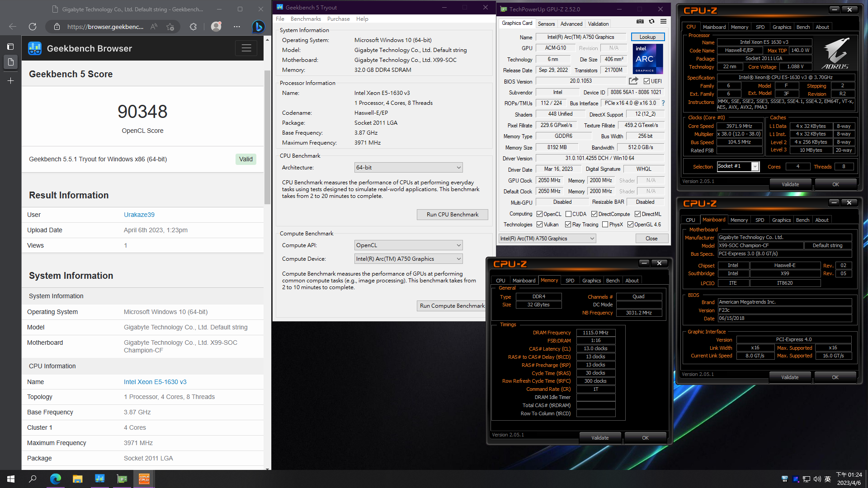This screenshot has width=868, height=488.
Task: Open the Geekbench Browser hamburger menu
Action: pyautogui.click(x=246, y=48)
